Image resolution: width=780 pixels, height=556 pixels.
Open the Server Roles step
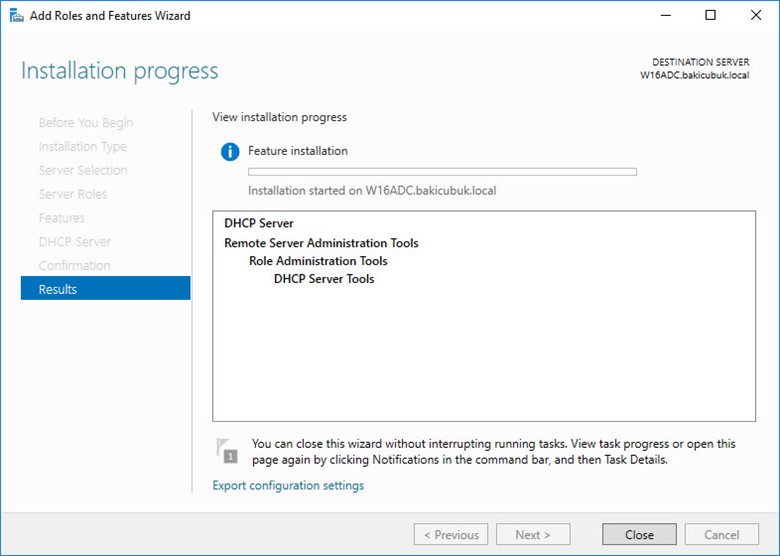[72, 194]
